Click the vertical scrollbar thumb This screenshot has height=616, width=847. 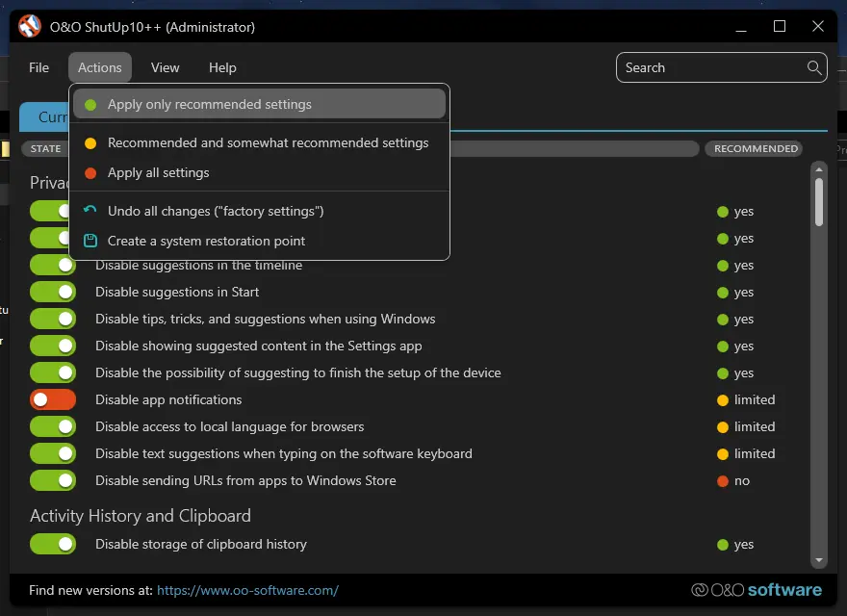coord(819,202)
